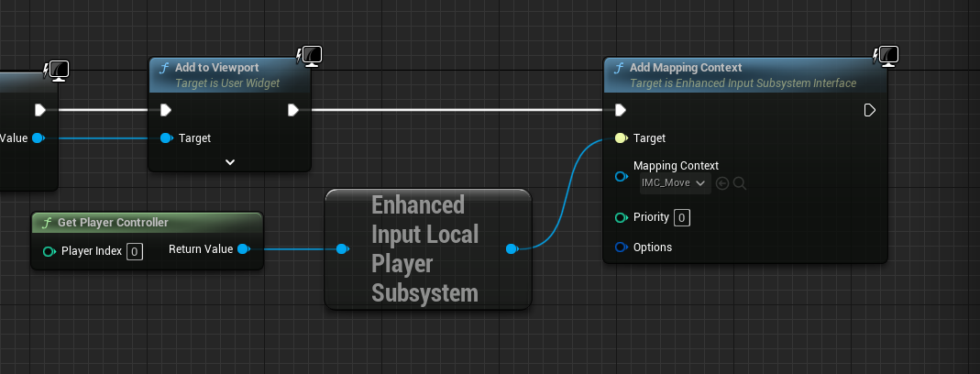Click the Add to Viewport exec input pin
Viewport: 980px width, 374px height.
[165, 110]
